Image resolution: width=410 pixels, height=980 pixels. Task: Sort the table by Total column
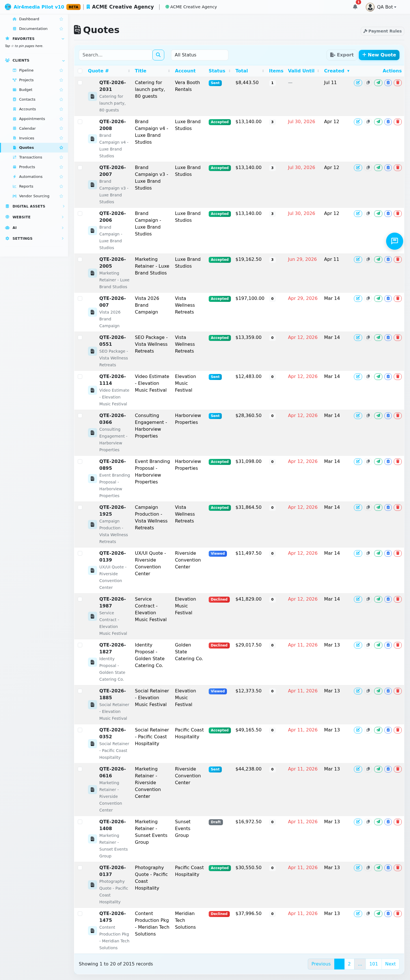tap(249, 71)
